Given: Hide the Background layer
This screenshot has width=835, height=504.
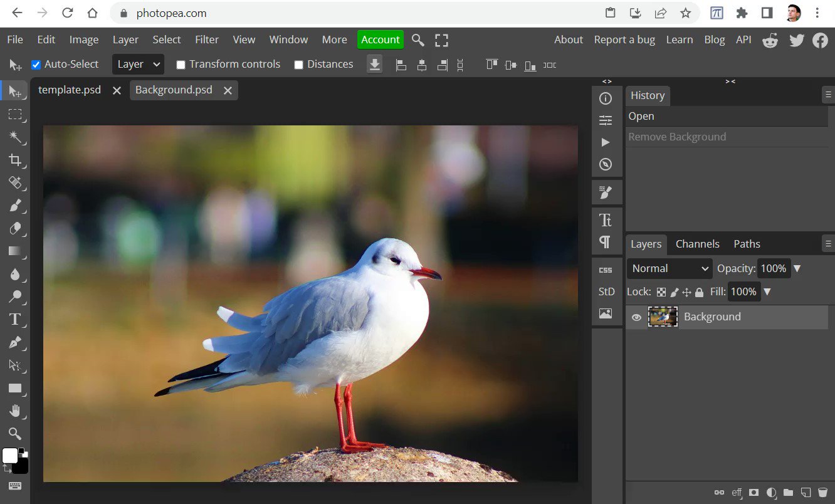Looking at the screenshot, I should coord(636,317).
